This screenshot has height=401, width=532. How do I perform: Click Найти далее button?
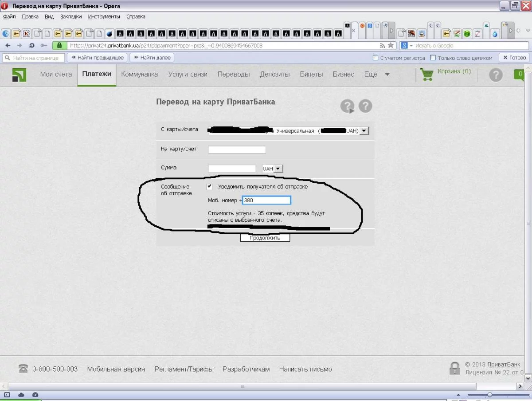coord(152,58)
